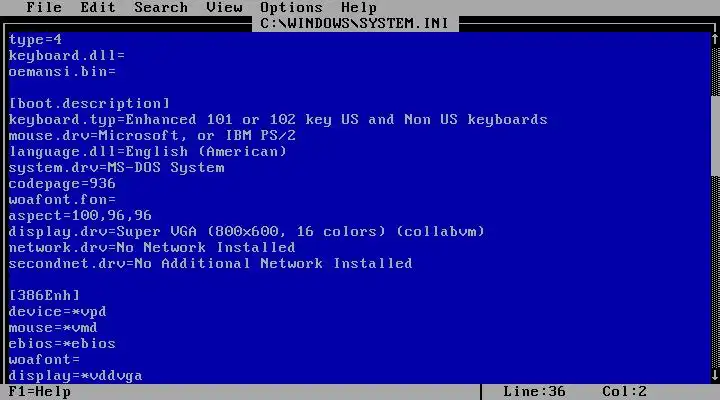The image size is (720, 400).
Task: Click the display.drv=Super VGA line
Action: coord(247,231)
